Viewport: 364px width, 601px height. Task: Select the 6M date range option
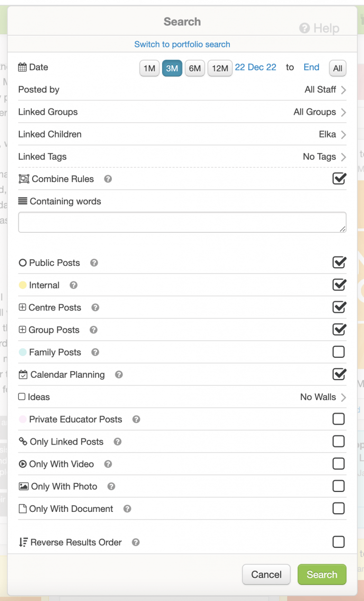[195, 68]
